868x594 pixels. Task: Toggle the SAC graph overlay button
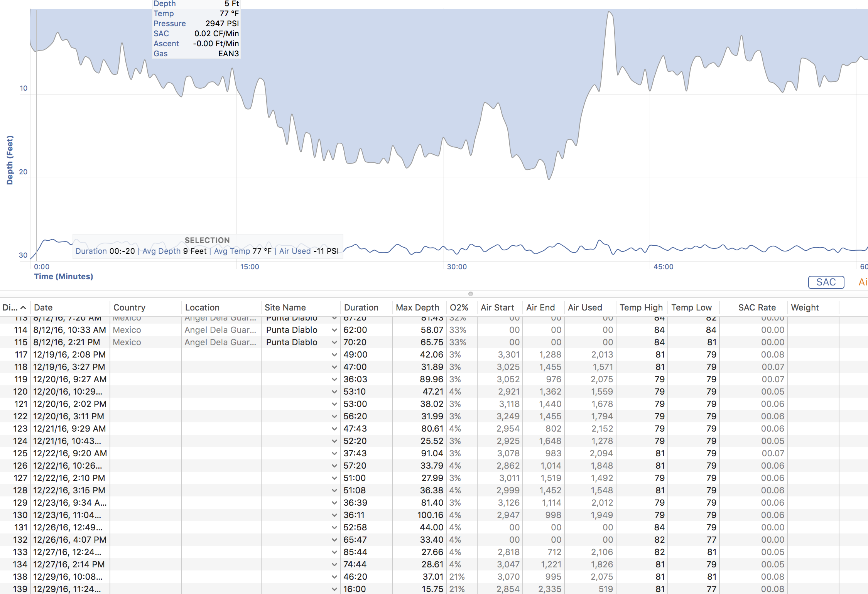pos(826,282)
